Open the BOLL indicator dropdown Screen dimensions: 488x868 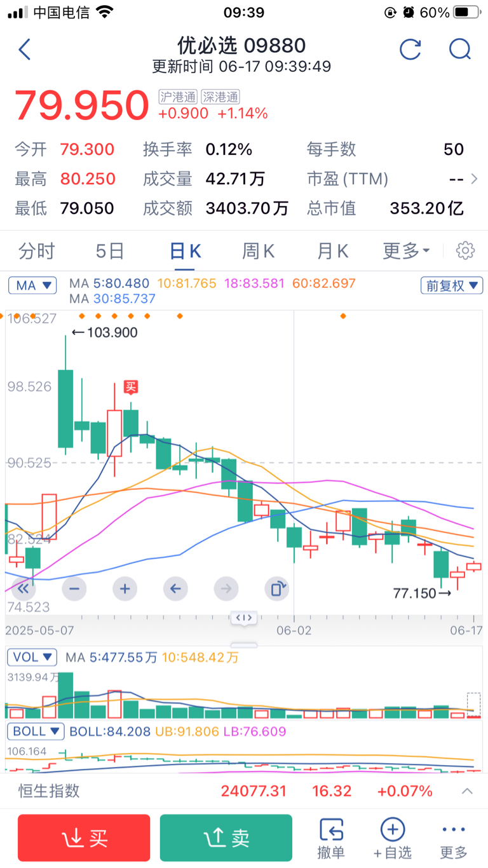36,731
